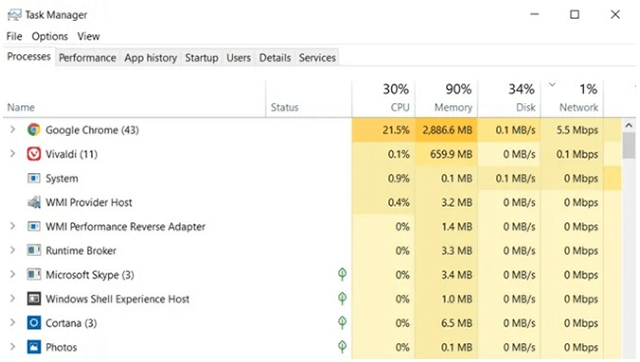Click the Cortana process icon

point(34,323)
